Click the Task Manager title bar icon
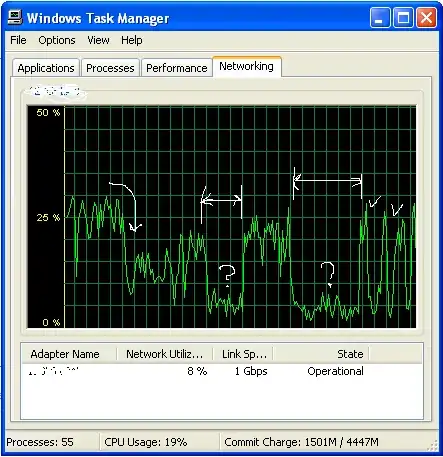The image size is (443, 457). point(15,17)
